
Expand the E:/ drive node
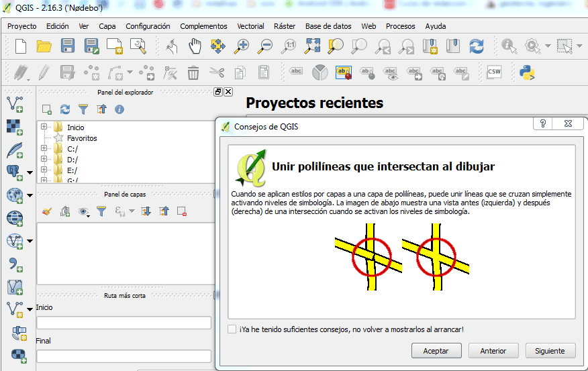click(44, 169)
